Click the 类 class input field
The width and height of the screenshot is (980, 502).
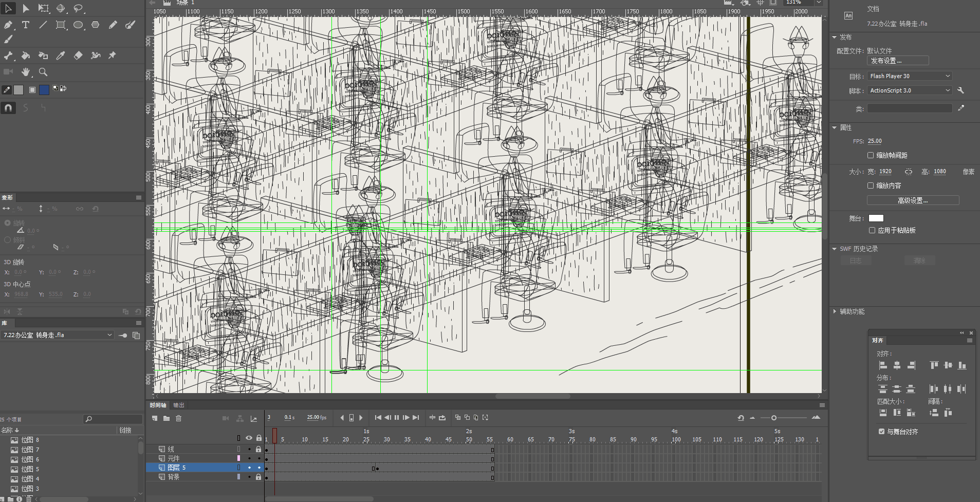point(910,108)
